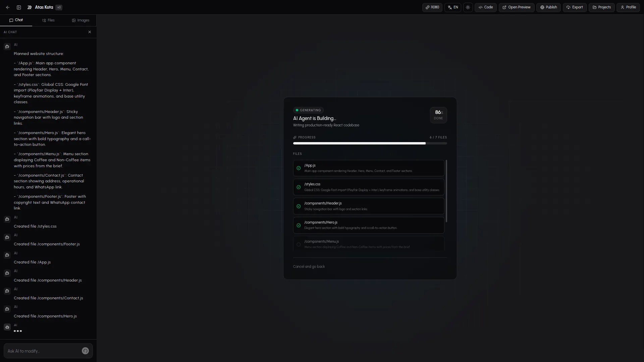Click the files list scrollbar

[446, 191]
